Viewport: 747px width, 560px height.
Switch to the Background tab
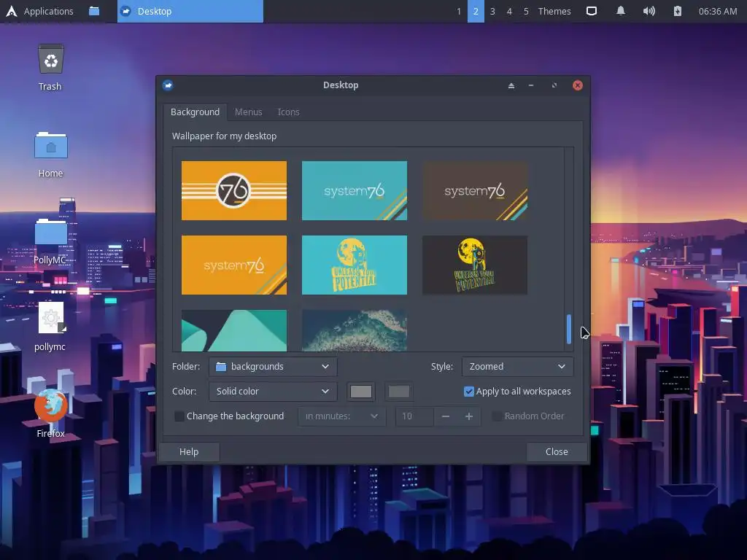click(x=195, y=112)
